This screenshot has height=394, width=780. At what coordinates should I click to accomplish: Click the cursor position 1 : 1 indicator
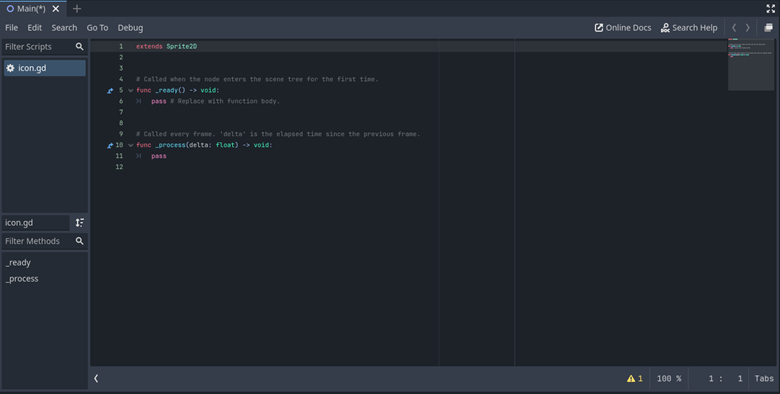pos(726,379)
